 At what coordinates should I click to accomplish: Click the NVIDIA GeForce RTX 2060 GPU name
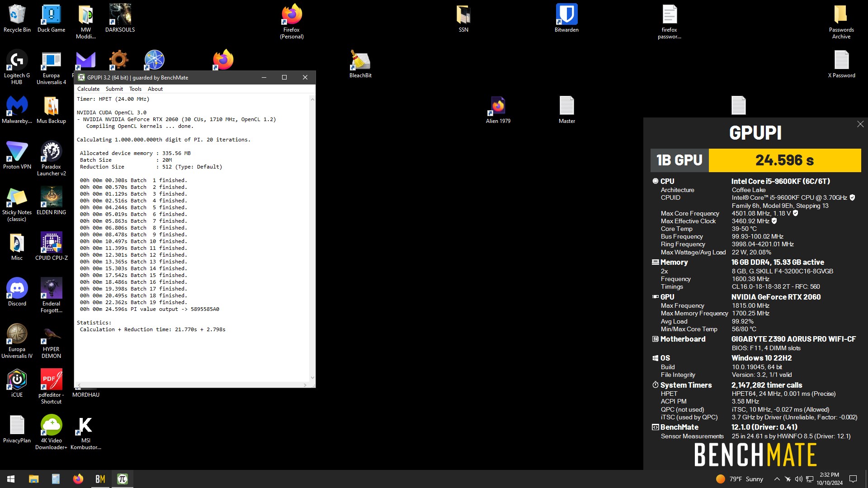(x=776, y=297)
